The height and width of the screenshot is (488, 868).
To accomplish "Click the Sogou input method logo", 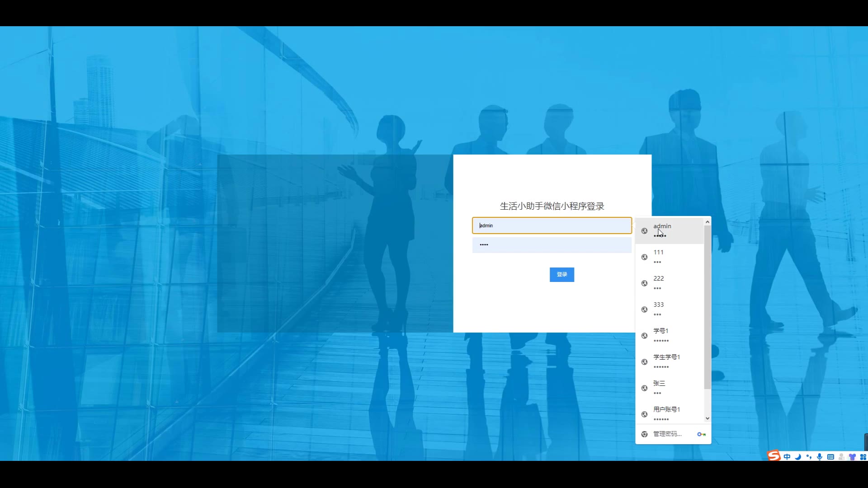I will [x=774, y=455].
